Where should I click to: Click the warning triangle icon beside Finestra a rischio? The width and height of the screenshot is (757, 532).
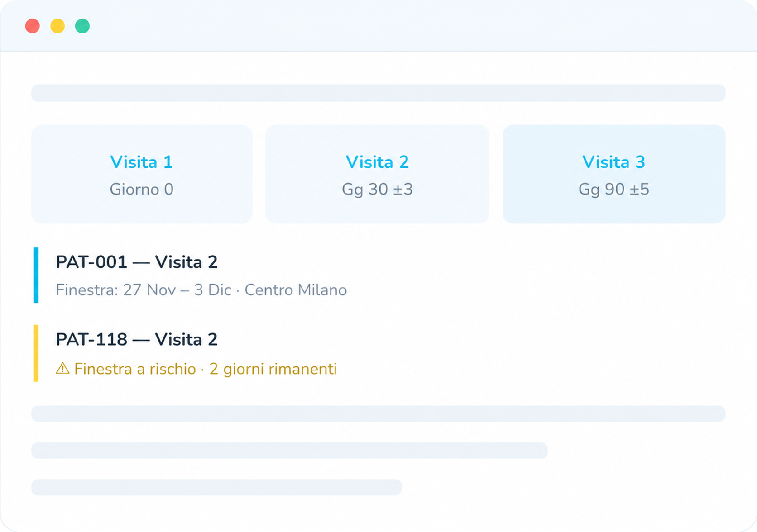[x=62, y=368]
